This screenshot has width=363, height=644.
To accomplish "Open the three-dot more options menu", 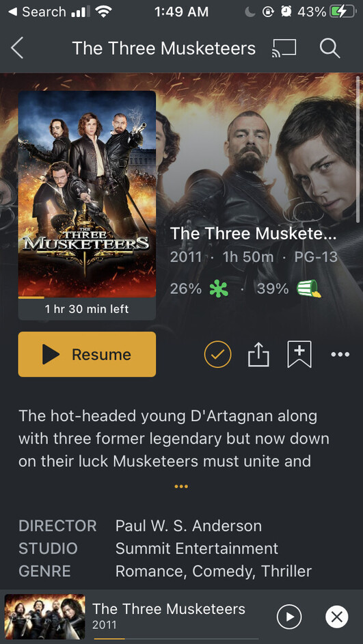I will (340, 354).
